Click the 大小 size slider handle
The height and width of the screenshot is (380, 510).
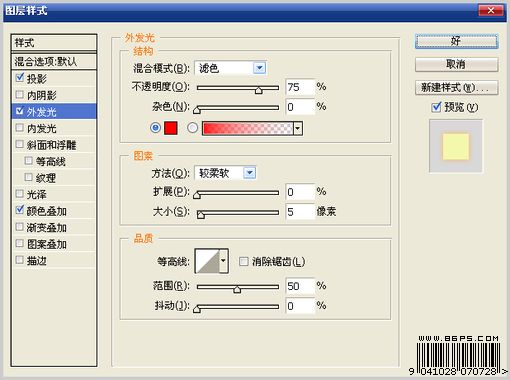point(201,214)
